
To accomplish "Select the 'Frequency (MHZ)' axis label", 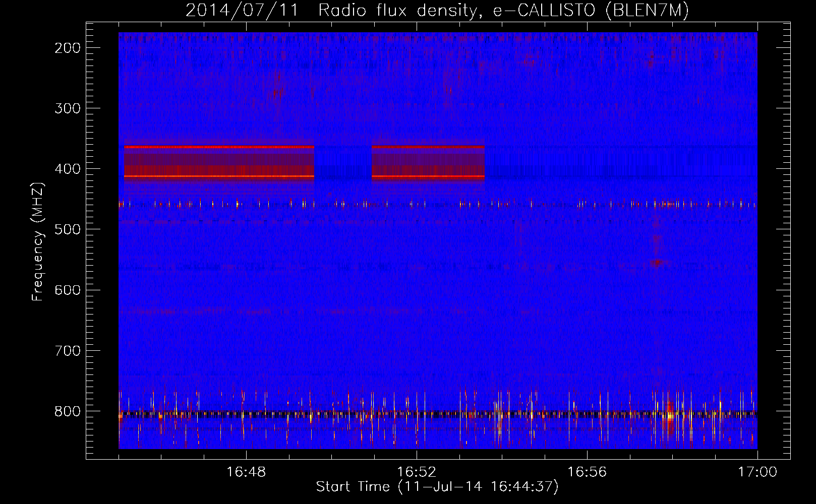I will click(x=38, y=242).
